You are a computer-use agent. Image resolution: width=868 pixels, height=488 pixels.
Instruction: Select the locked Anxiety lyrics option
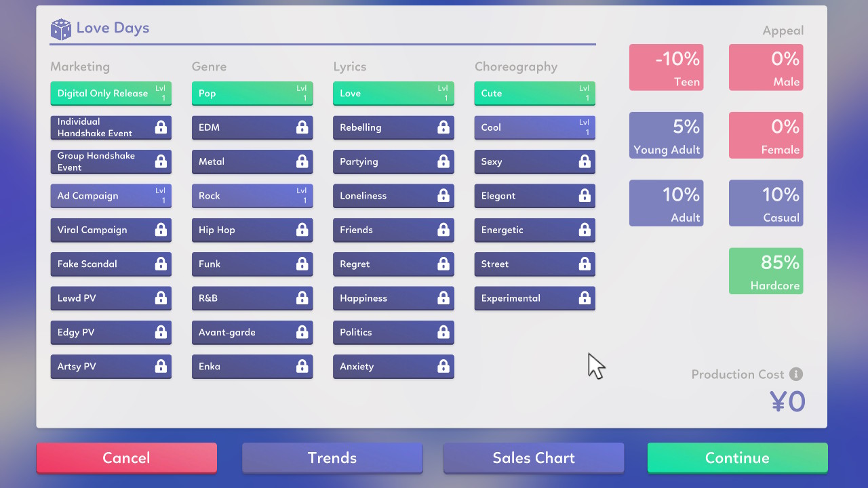[x=393, y=366]
